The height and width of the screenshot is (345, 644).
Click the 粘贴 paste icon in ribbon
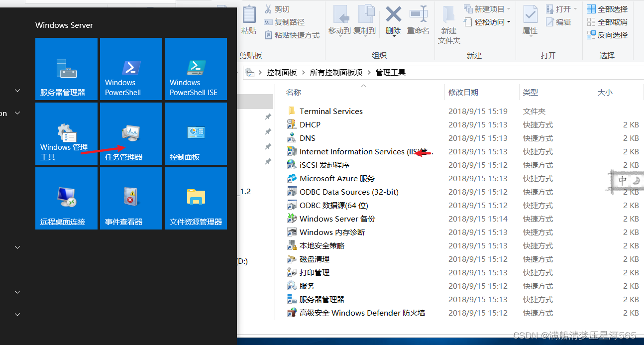click(249, 14)
